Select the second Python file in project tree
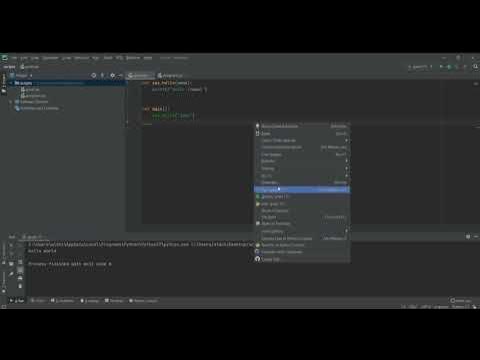 click(x=33, y=96)
